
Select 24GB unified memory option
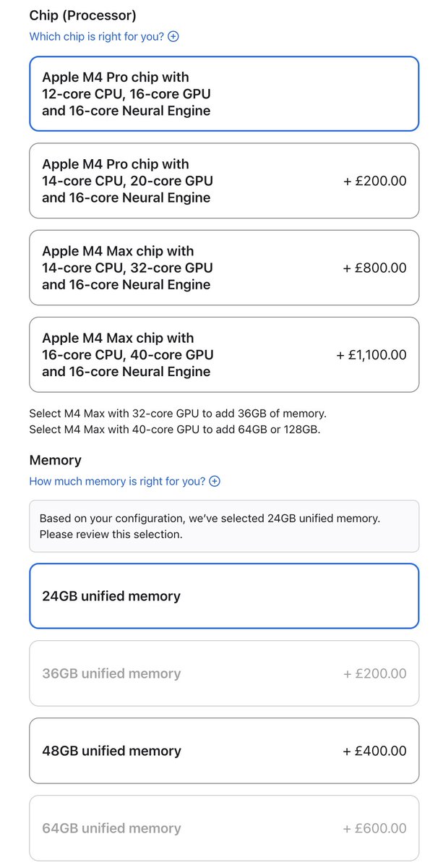224,596
